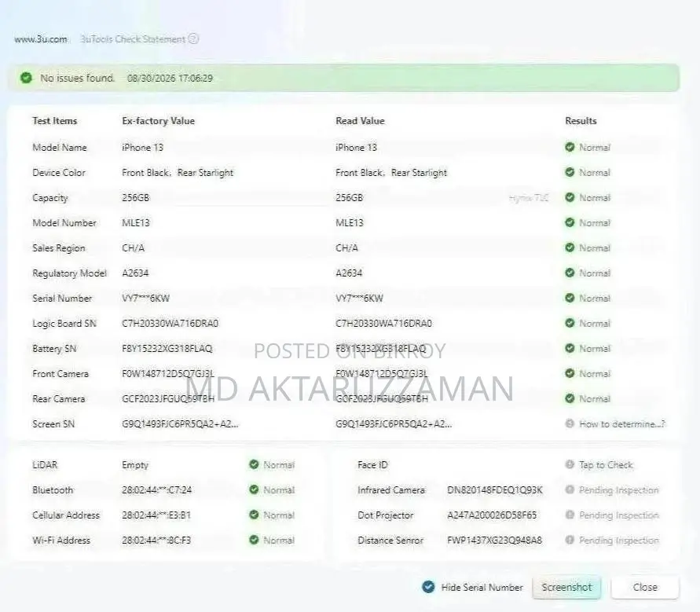Click the Ex-factory Value column header
700x612 pixels.
point(158,120)
